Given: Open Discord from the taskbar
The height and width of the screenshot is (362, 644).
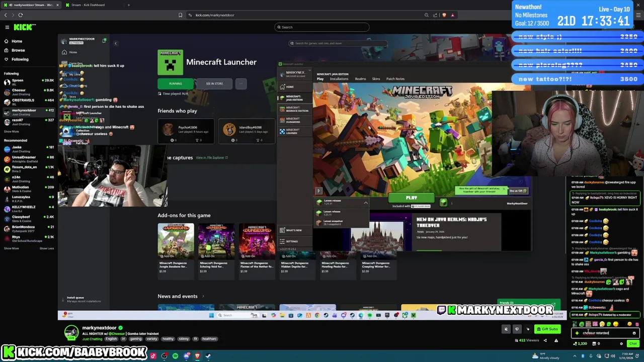Looking at the screenshot, I should 187,356.
